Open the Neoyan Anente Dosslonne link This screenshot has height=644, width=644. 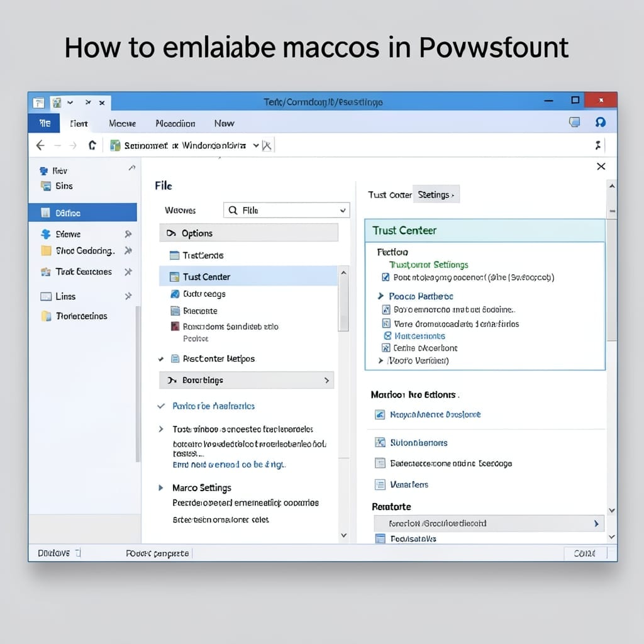point(435,414)
